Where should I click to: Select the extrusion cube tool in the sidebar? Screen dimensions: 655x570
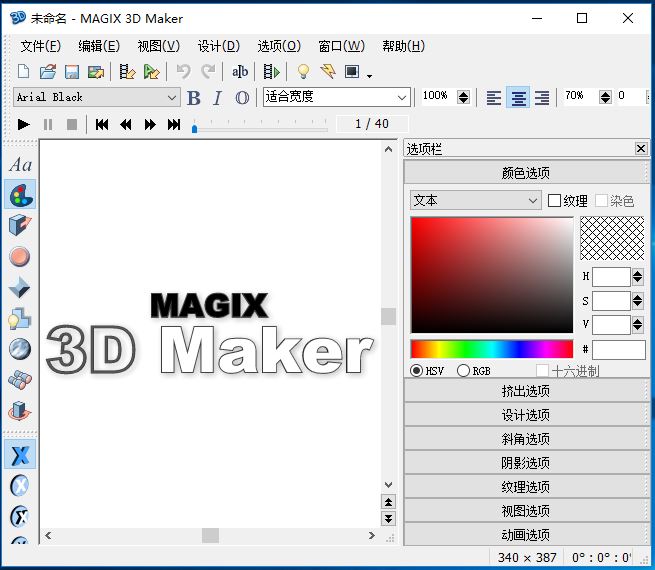pyautogui.click(x=20, y=225)
